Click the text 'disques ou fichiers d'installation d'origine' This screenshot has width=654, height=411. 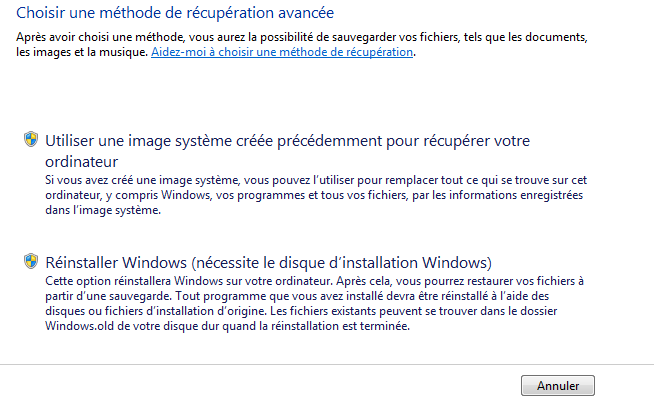[156, 311]
